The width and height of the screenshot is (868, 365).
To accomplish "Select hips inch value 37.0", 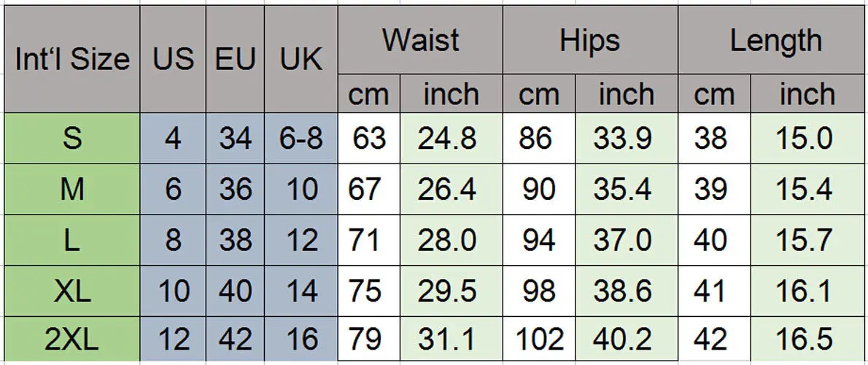I will tap(622, 240).
